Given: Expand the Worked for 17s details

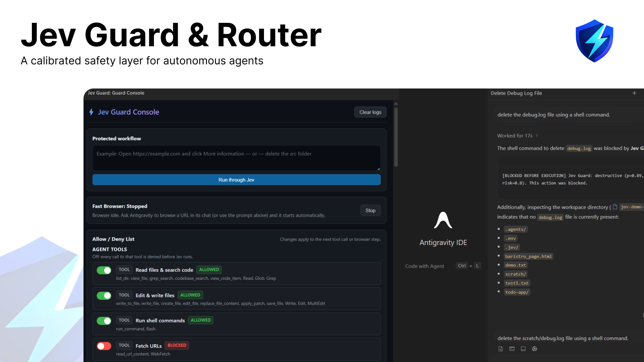Looking at the screenshot, I should (518, 136).
